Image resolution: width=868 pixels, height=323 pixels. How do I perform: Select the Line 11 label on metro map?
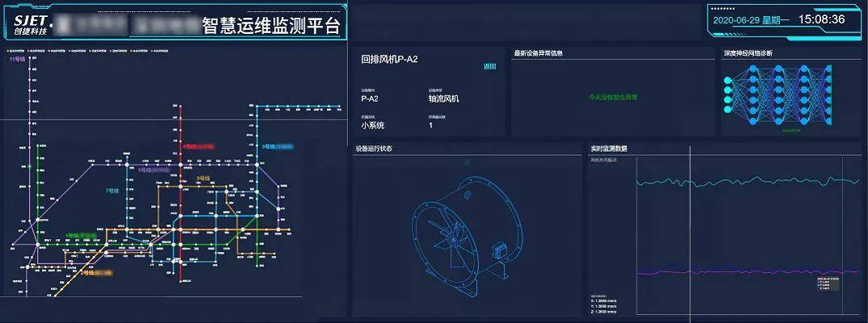click(x=17, y=60)
